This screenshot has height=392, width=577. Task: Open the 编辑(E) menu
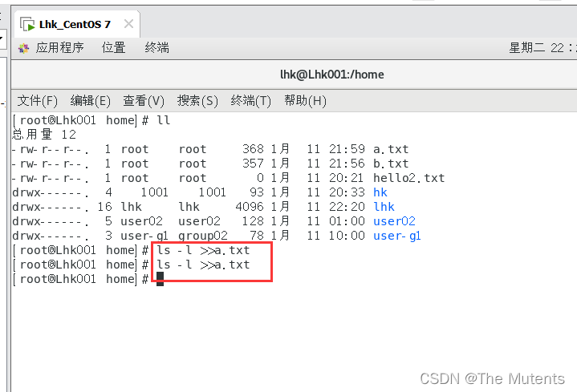pyautogui.click(x=91, y=100)
